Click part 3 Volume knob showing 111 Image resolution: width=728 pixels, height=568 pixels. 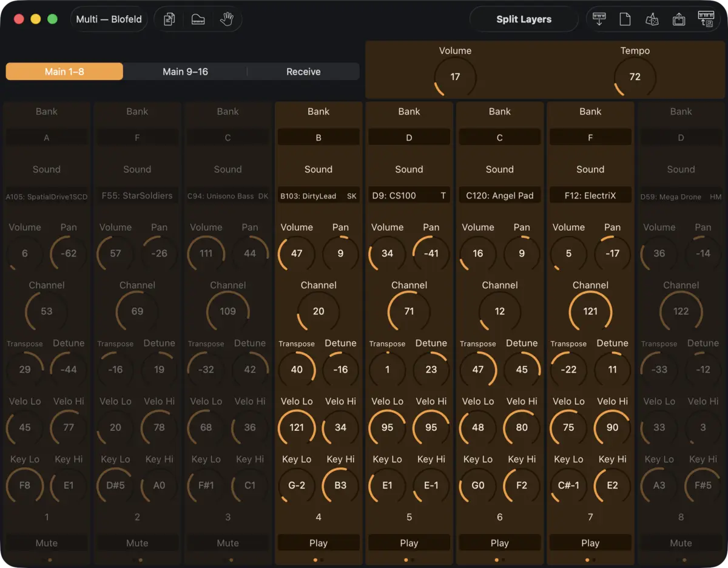pos(206,254)
